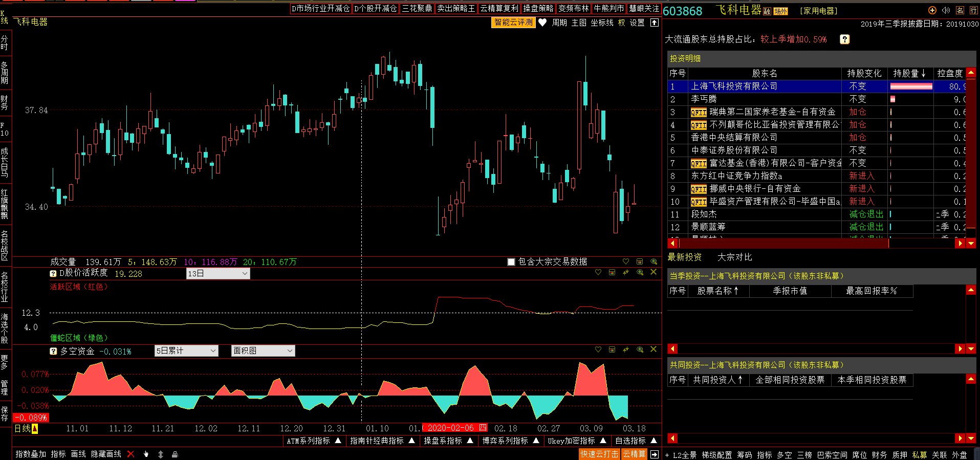980x460 pixels.
Task: Click the orange plus icon by stock title
Action: click(x=932, y=10)
